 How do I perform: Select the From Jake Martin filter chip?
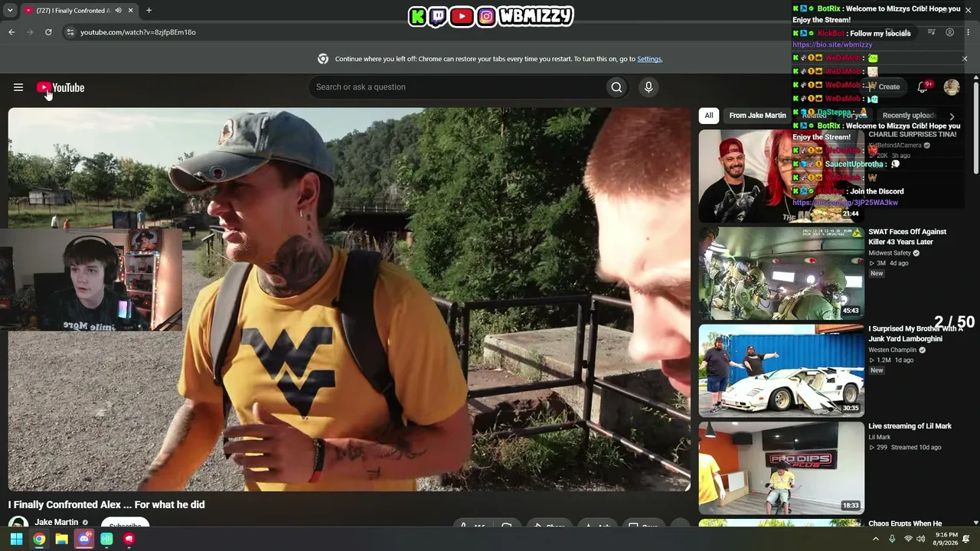757,116
